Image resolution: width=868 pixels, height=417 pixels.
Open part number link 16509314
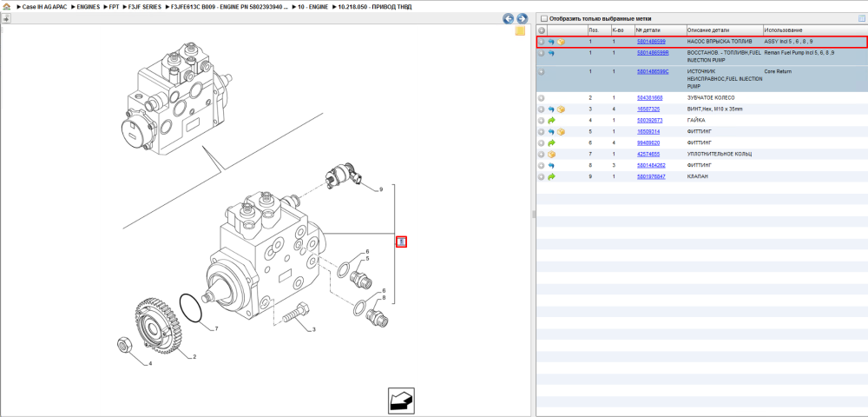click(x=648, y=132)
